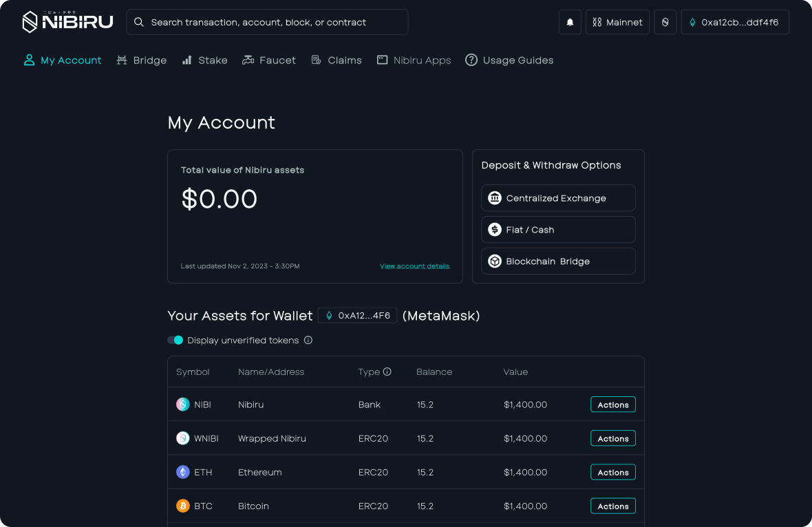Open the My Account tab

pyautogui.click(x=63, y=60)
